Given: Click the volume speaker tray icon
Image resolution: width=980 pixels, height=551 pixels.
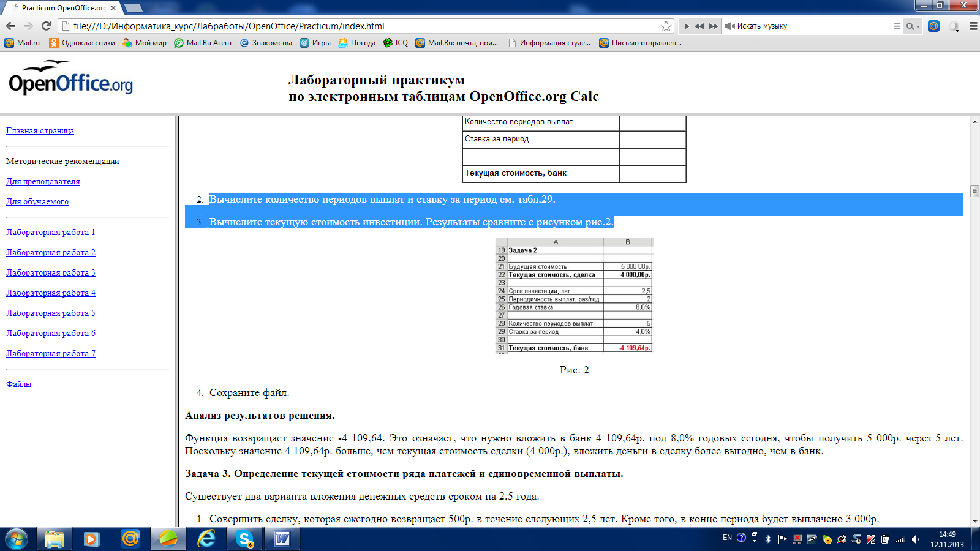Looking at the screenshot, I should [x=915, y=539].
